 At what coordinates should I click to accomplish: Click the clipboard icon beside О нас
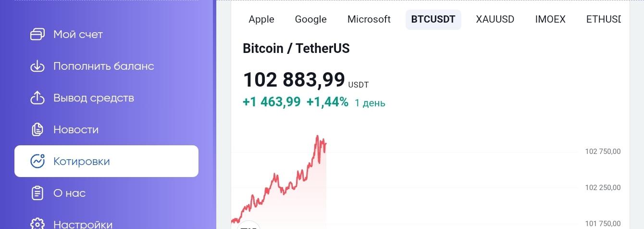(x=37, y=193)
